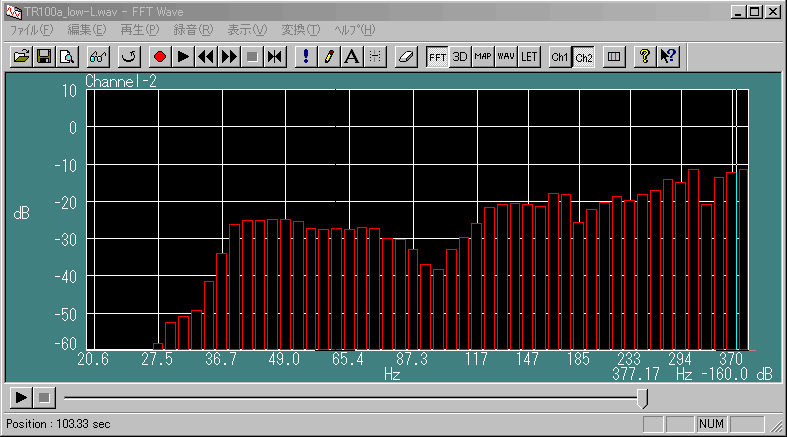Click the pencil draw icon

(x=328, y=57)
